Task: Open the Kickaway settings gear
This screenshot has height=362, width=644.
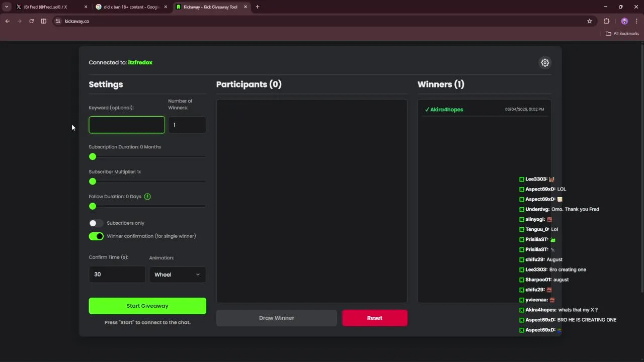Action: click(x=545, y=63)
